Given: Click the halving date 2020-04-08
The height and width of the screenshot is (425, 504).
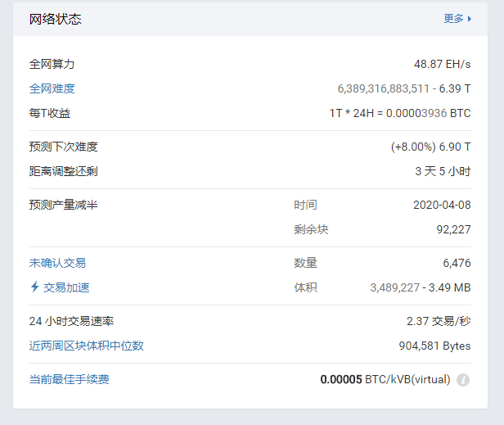Looking at the screenshot, I should [x=442, y=205].
